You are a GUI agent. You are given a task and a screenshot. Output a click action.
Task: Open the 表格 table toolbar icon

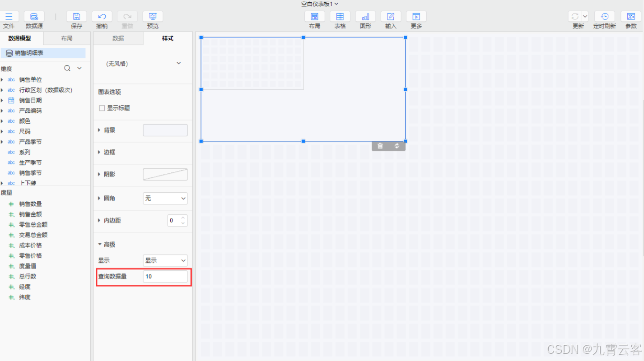[x=340, y=17]
